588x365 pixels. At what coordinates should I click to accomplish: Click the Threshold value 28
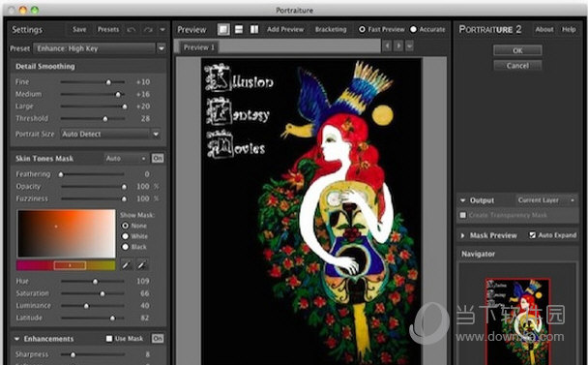[145, 119]
